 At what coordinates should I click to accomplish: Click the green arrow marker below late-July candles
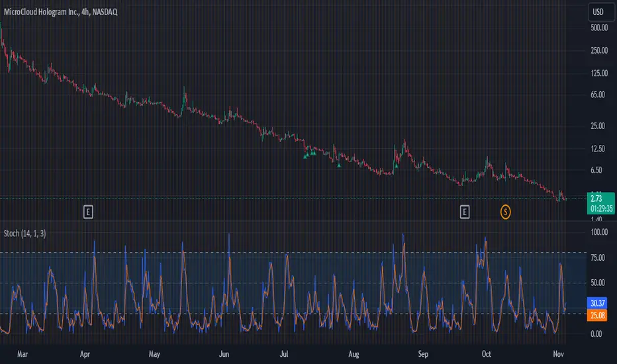pos(339,165)
